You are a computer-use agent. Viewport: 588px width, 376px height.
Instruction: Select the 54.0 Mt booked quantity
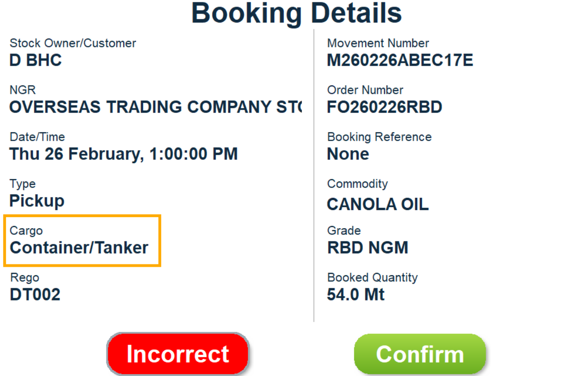[355, 294]
